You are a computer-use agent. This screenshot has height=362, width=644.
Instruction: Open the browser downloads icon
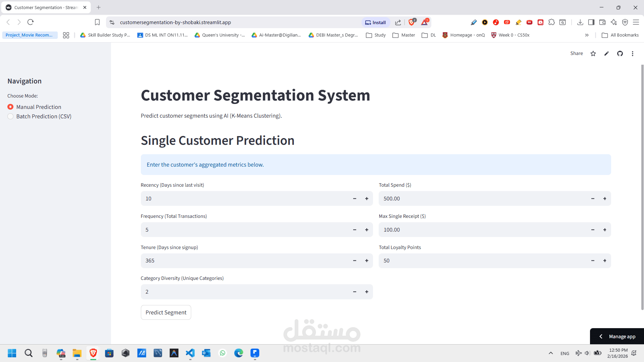tap(580, 22)
